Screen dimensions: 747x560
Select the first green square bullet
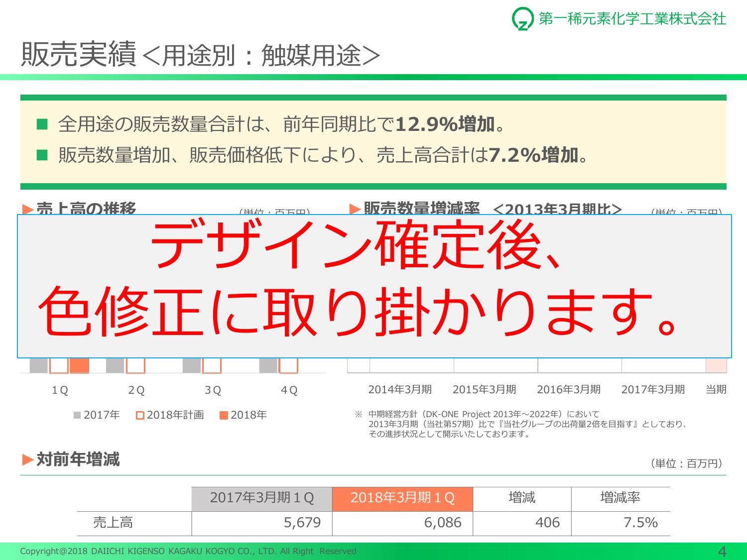[x=42, y=124]
